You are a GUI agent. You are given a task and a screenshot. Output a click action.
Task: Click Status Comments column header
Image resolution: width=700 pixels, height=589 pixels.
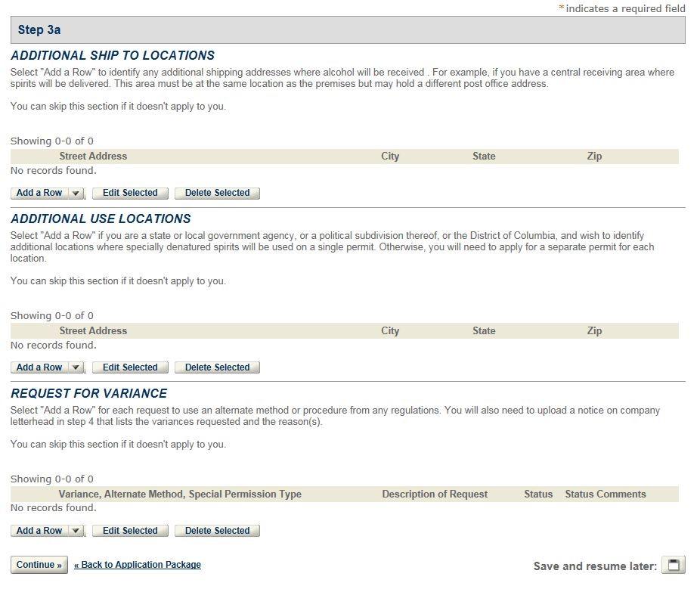click(x=605, y=494)
